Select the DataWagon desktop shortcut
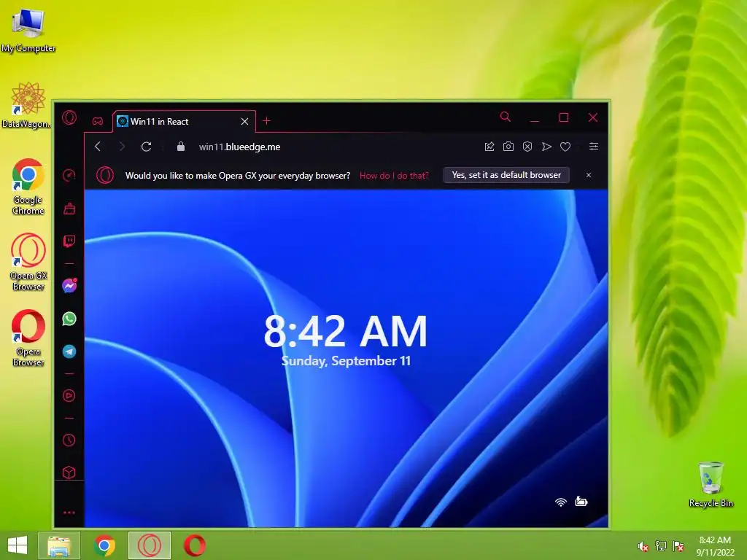This screenshot has height=560, width=747. (x=26, y=105)
